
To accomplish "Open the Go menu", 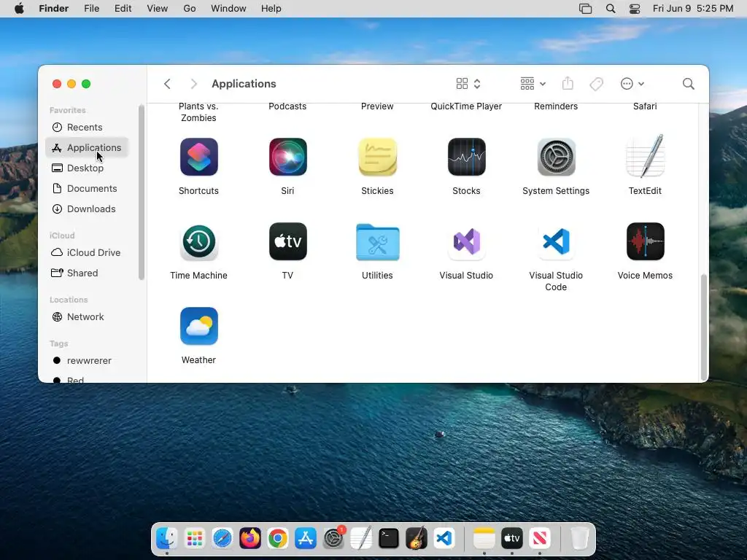I will click(190, 9).
